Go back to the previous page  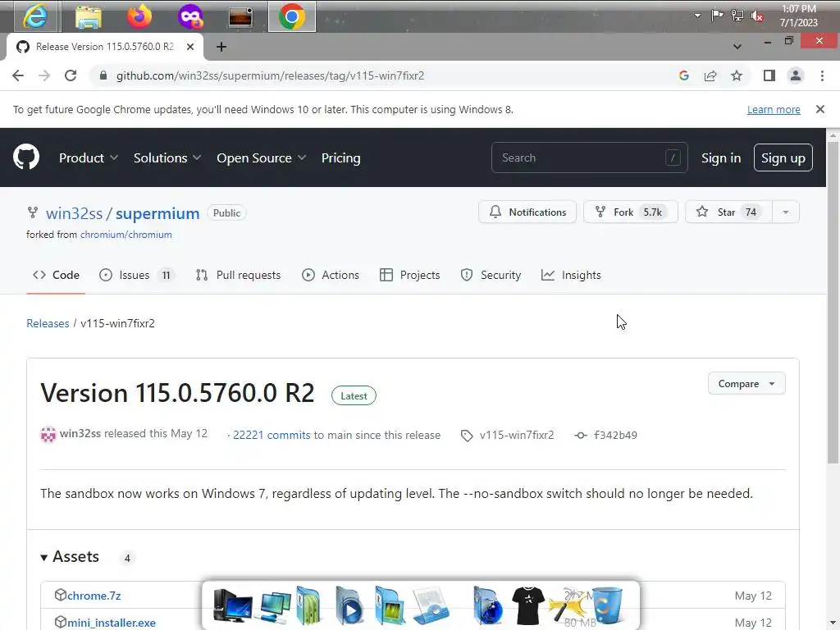(x=18, y=75)
